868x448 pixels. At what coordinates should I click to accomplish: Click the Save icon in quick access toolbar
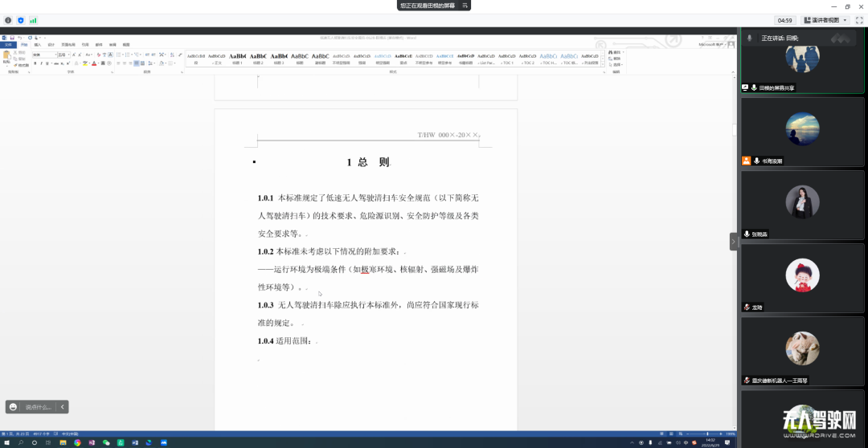(12, 38)
